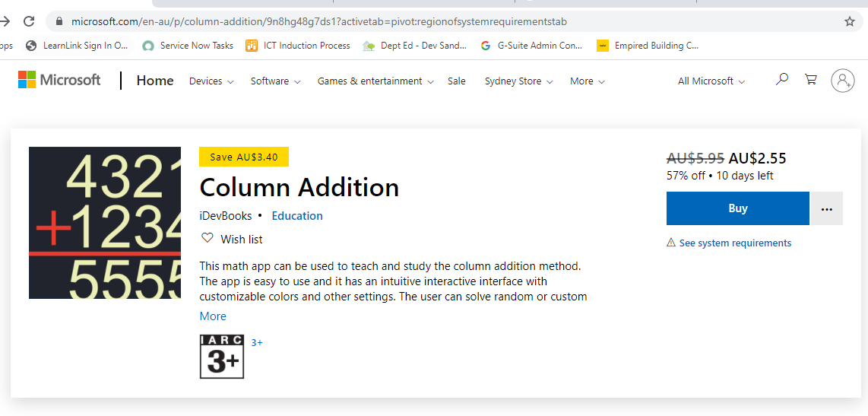
Task: Go to Home in Microsoft navigation
Action: [155, 81]
